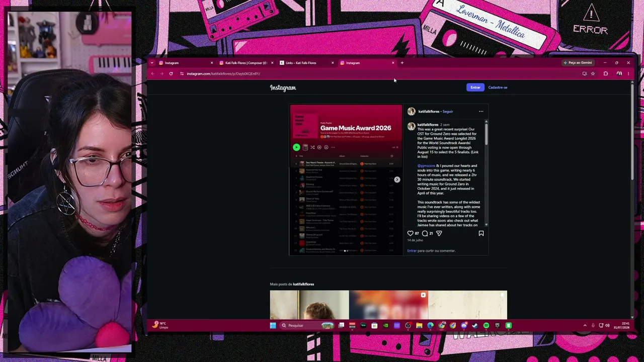Focus the address bar URL

point(223,74)
